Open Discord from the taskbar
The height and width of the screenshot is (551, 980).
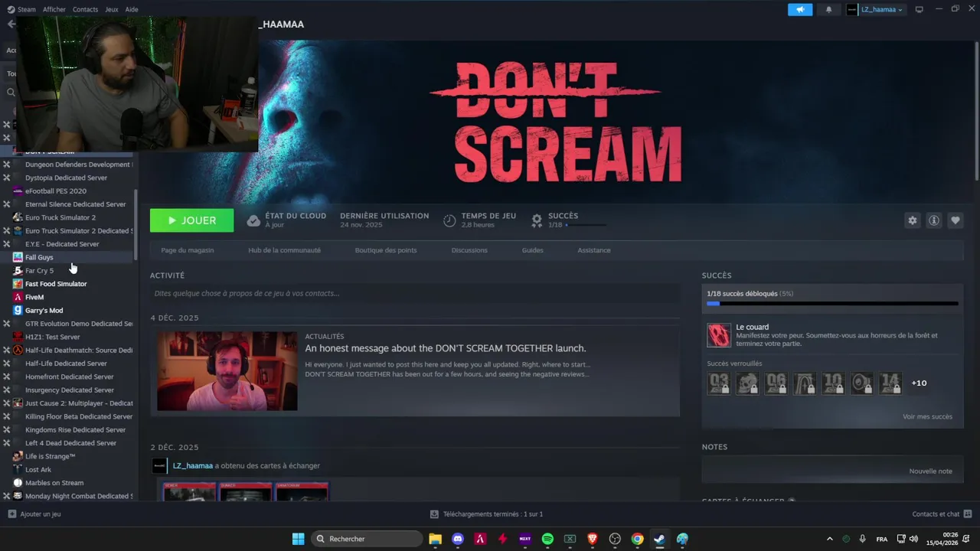pos(458,539)
